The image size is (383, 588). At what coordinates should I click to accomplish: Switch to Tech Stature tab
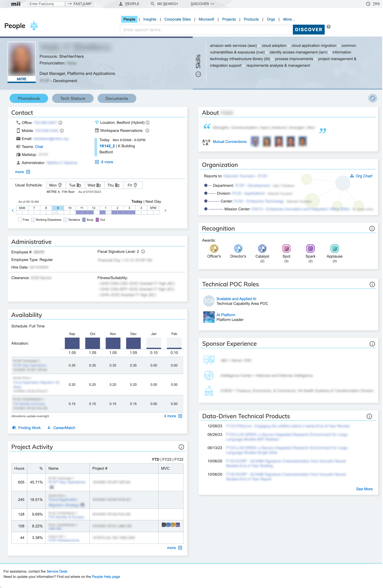click(73, 98)
